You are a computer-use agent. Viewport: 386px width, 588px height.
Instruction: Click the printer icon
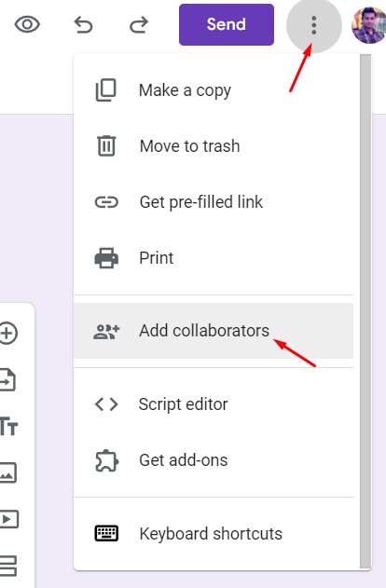click(x=106, y=258)
